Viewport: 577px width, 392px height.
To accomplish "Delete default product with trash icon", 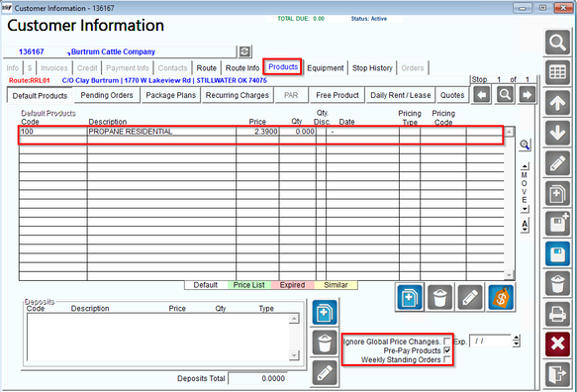I will [440, 297].
